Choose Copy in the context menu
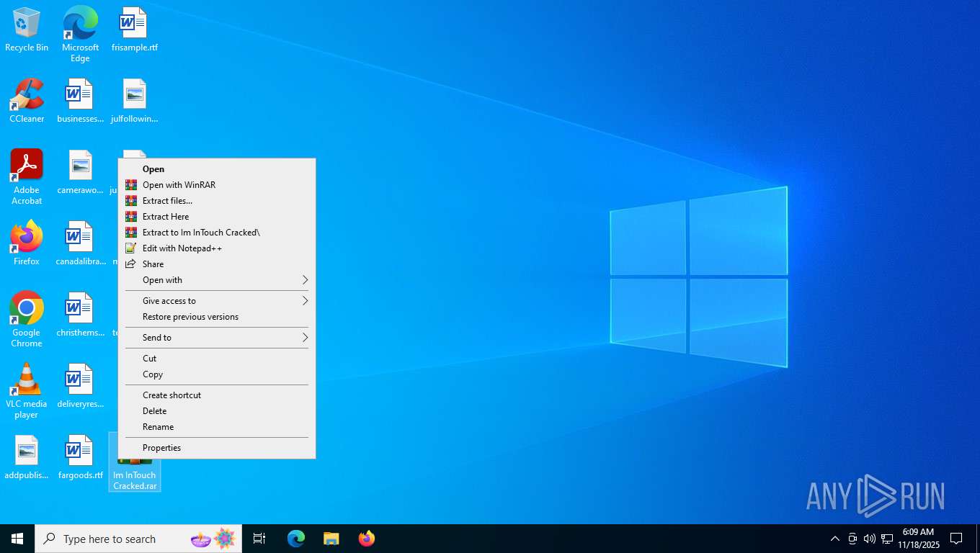Image resolution: width=980 pixels, height=553 pixels. pyautogui.click(x=217, y=374)
